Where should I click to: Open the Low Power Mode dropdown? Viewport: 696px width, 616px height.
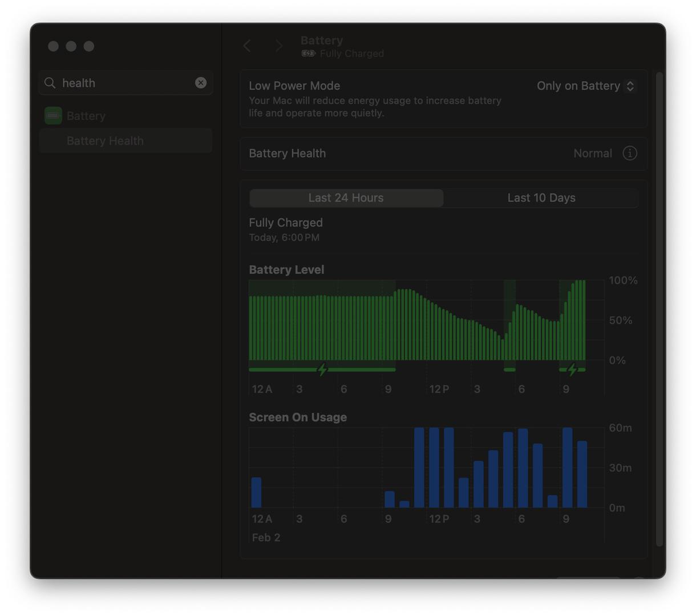coord(585,86)
